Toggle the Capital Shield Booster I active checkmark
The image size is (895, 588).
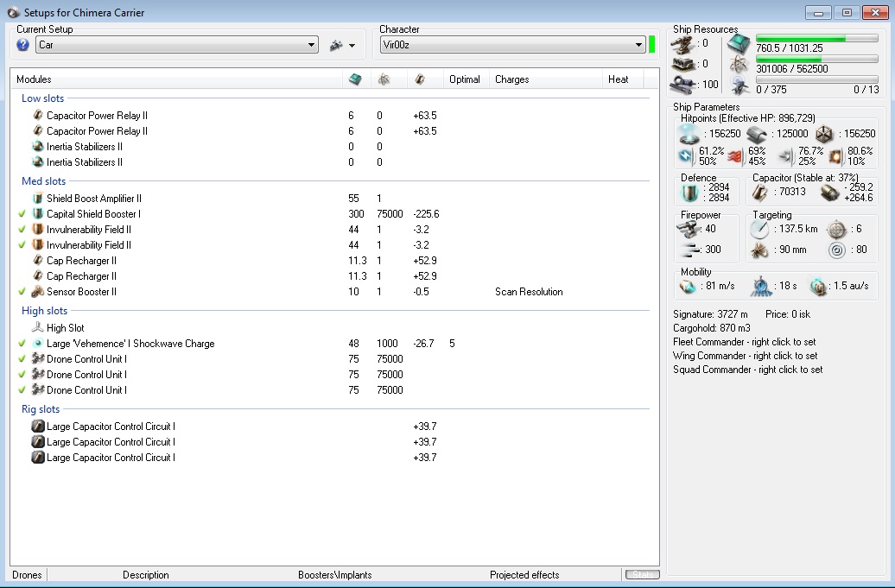(22, 214)
